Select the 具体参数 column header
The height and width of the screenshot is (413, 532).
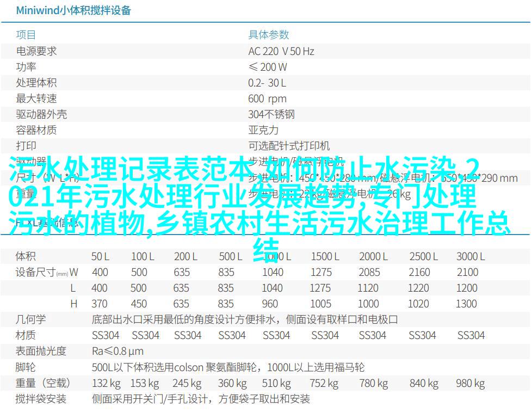click(x=268, y=35)
